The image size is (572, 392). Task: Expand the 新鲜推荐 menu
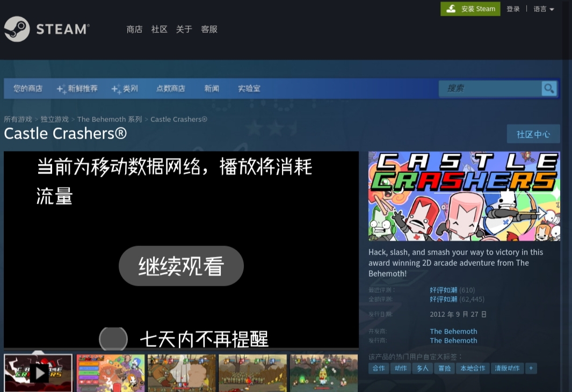[x=77, y=89]
